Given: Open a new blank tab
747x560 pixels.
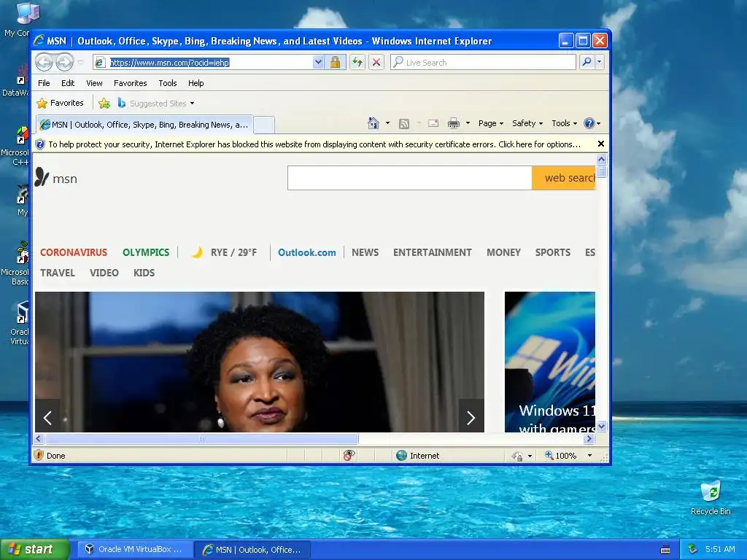Looking at the screenshot, I should (x=264, y=125).
